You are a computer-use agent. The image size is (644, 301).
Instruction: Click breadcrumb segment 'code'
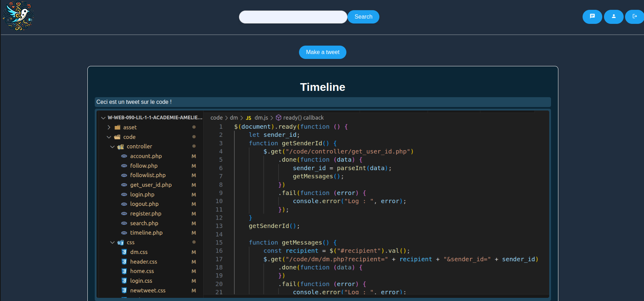[x=217, y=118]
